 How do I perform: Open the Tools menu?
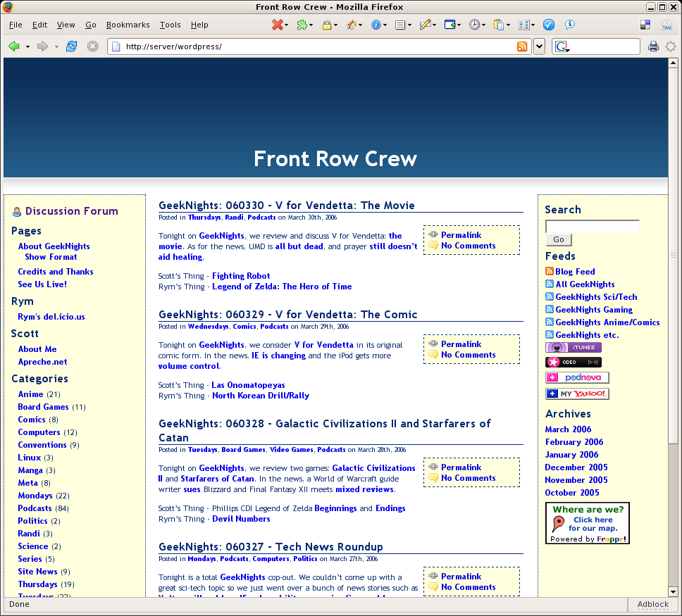click(170, 25)
